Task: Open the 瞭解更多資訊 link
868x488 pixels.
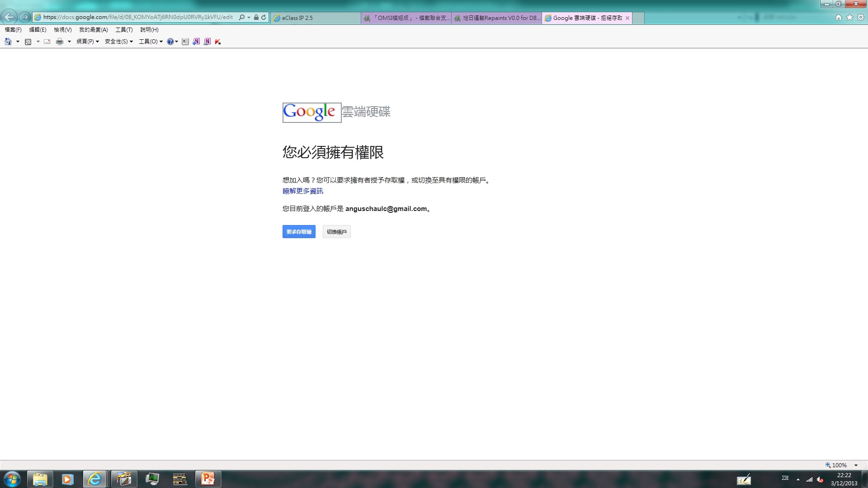Action: point(303,191)
